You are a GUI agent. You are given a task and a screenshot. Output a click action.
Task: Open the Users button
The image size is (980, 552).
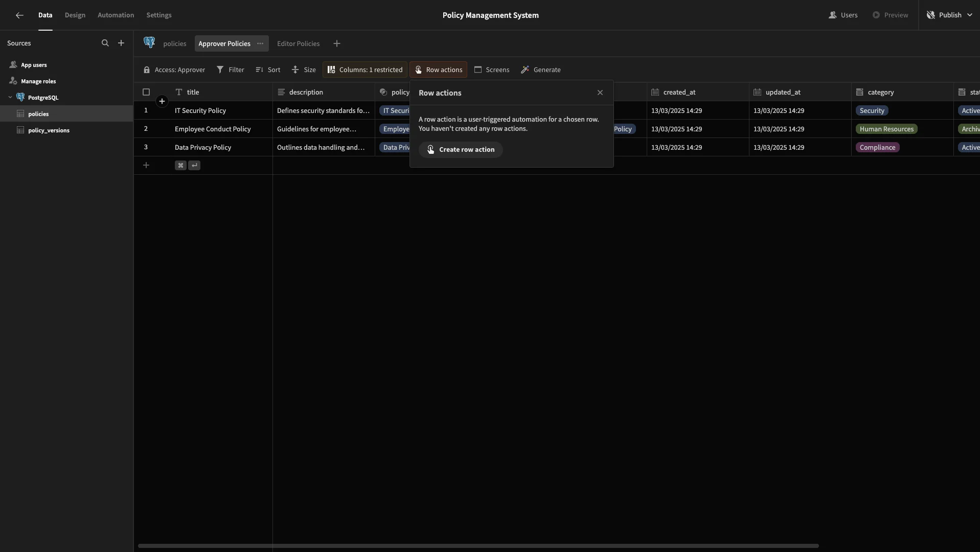[843, 15]
